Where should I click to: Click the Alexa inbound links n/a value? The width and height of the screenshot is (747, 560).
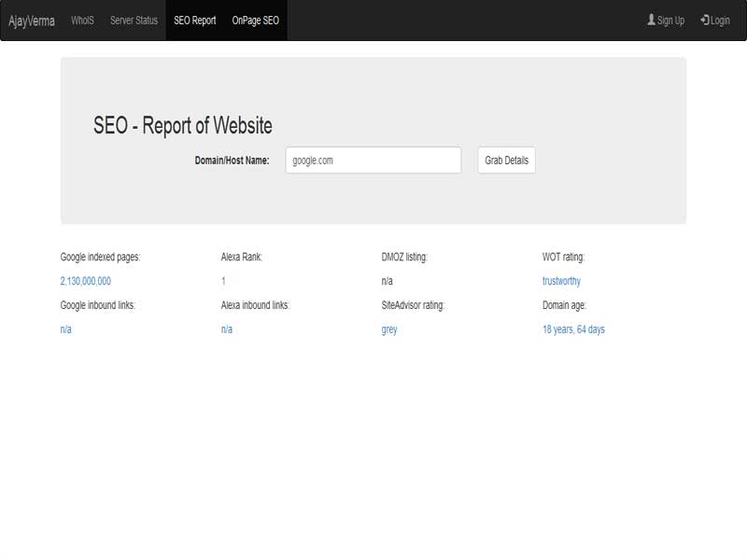pyautogui.click(x=223, y=329)
